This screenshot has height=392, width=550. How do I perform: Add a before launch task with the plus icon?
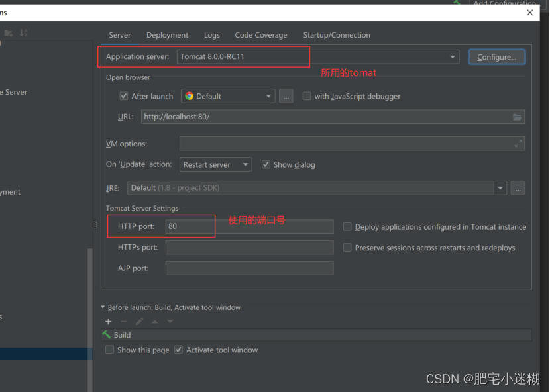[x=109, y=322]
